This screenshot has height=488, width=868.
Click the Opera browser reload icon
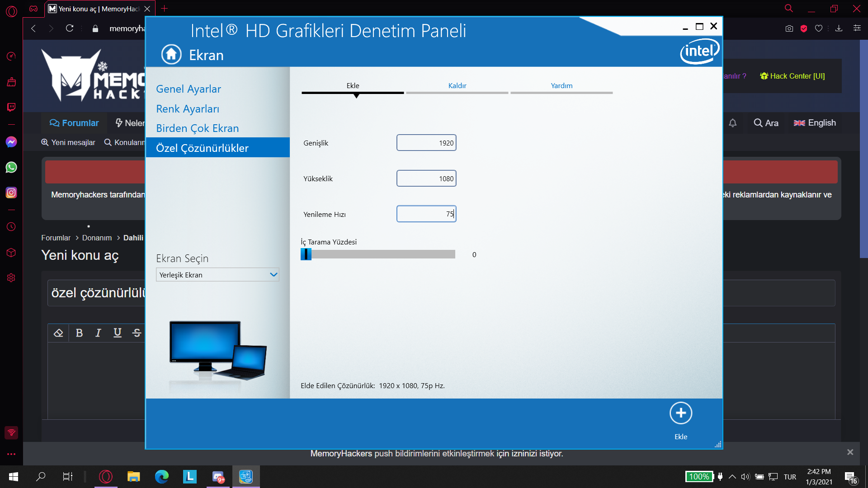click(x=70, y=28)
